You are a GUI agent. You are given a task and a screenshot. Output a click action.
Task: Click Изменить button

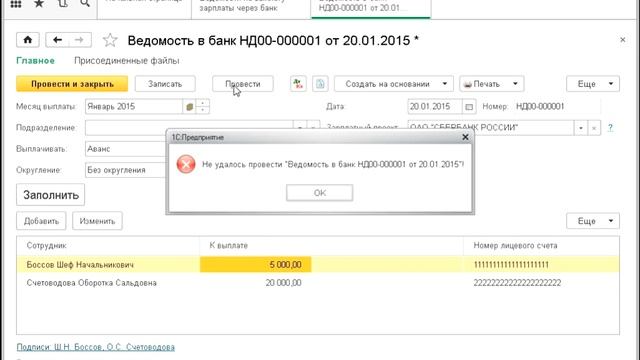(x=97, y=221)
